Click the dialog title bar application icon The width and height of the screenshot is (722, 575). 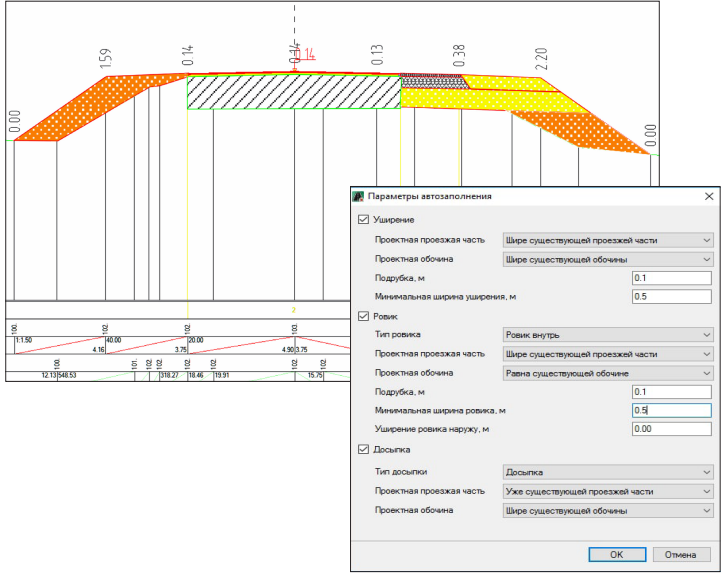point(358,197)
